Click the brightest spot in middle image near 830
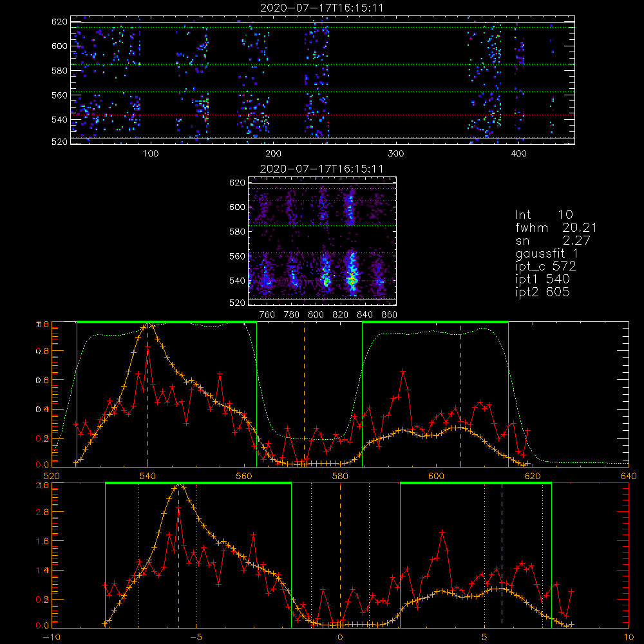 pos(352,279)
